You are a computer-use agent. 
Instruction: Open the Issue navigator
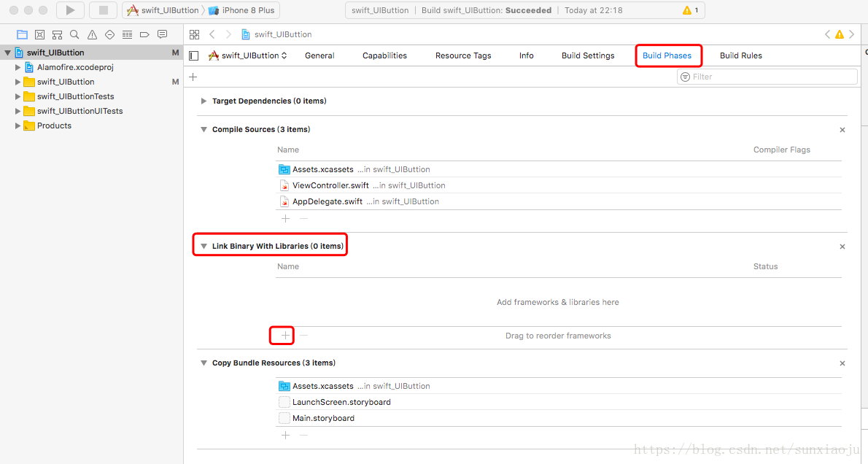pos(92,34)
